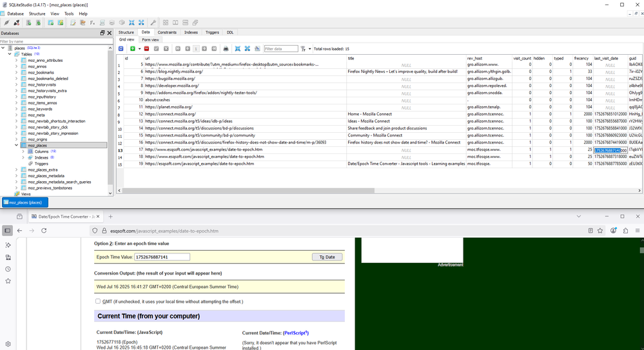Switch to the Form view tab
The height and width of the screenshot is (350, 644).
pos(150,40)
